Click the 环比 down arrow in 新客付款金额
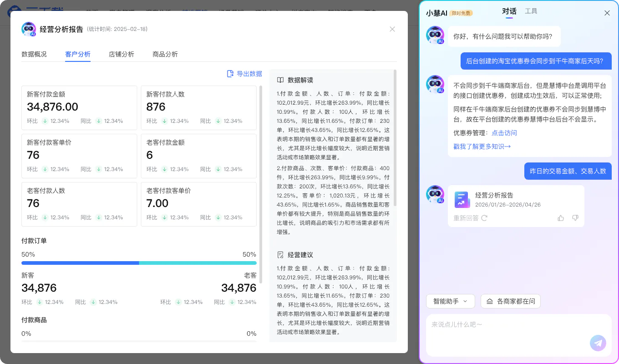The width and height of the screenshot is (619, 364). pos(45,121)
